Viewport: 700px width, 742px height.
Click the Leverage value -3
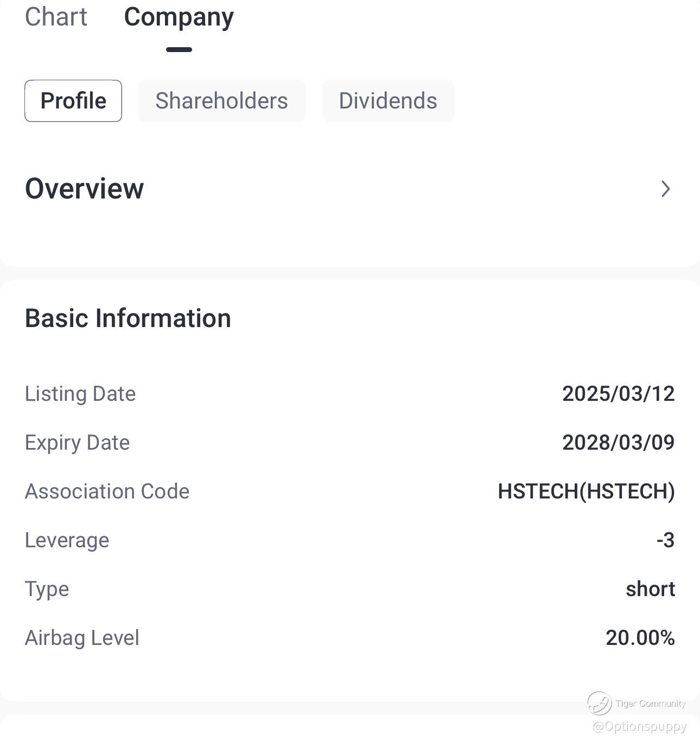point(665,540)
